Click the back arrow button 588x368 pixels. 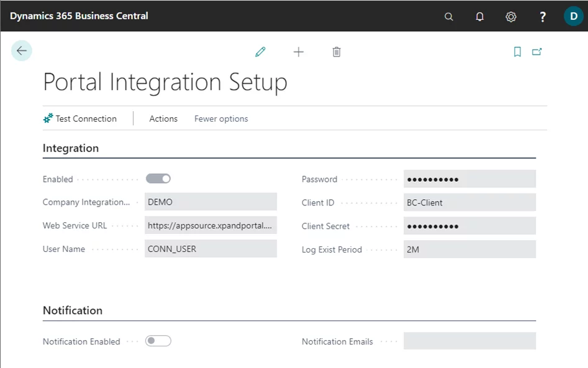[22, 51]
